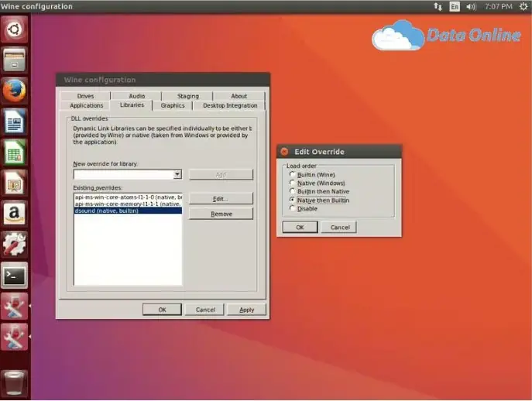The height and width of the screenshot is (401, 532).
Task: Open LibreOffice Calc from the dock
Action: pos(14,152)
